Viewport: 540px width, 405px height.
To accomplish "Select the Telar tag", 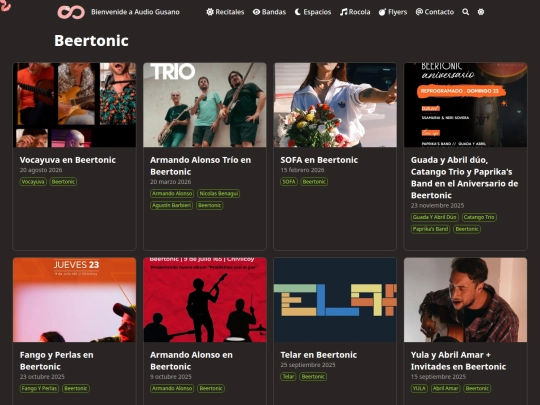I will tap(288, 377).
